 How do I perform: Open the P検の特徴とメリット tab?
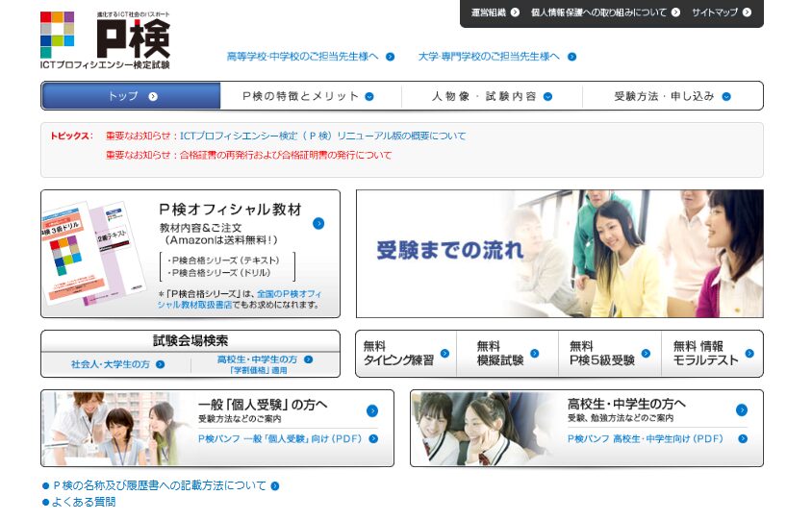[x=311, y=96]
